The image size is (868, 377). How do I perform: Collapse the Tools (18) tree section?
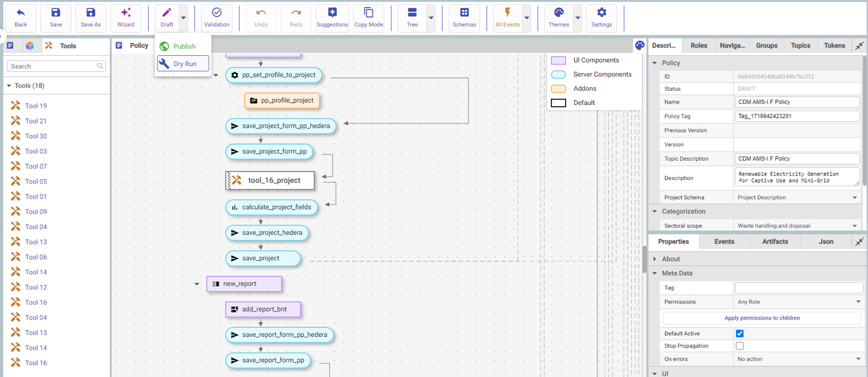coord(9,86)
